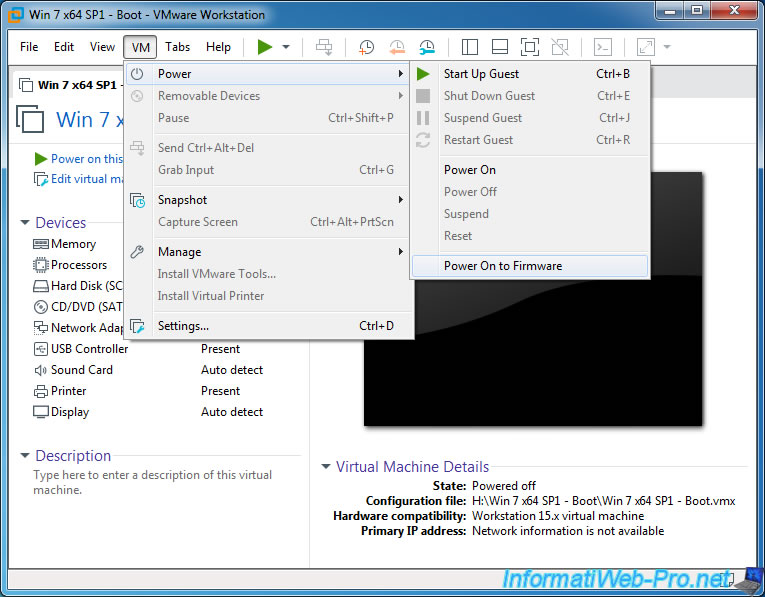Click the Start Up Guest green arrow icon
Screen dimensions: 765x597
pos(423,74)
